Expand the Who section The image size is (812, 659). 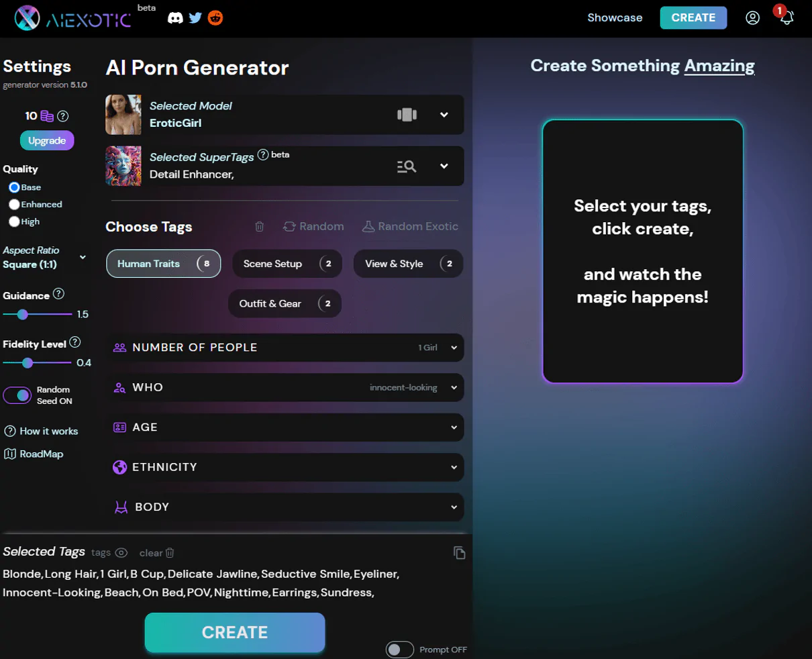285,388
